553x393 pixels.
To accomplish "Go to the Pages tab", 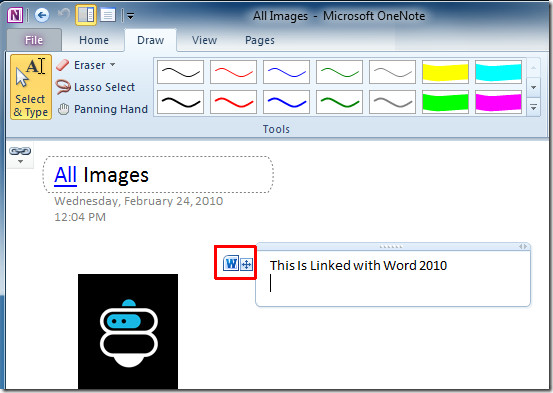I will (260, 40).
